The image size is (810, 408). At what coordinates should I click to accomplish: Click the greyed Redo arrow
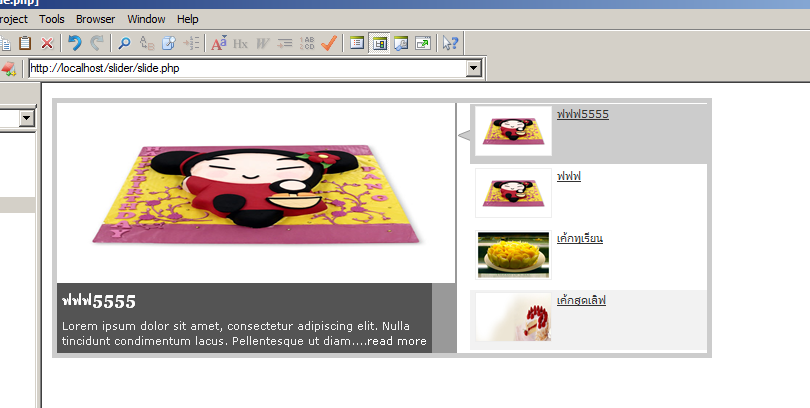coord(97,43)
